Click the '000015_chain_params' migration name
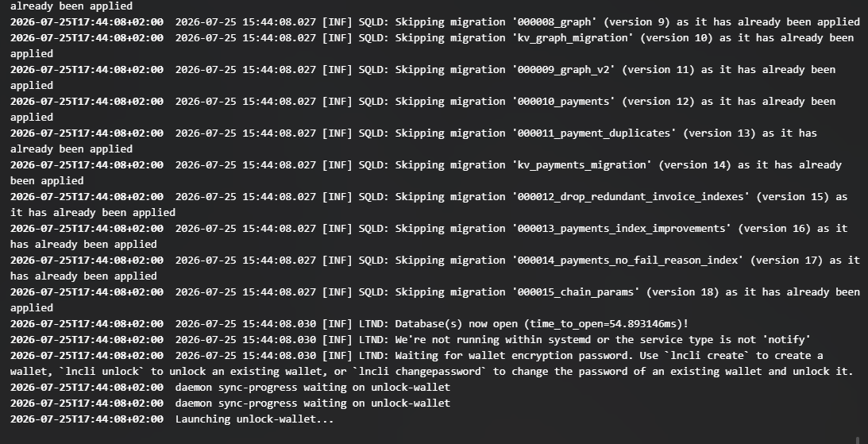 [575, 291]
